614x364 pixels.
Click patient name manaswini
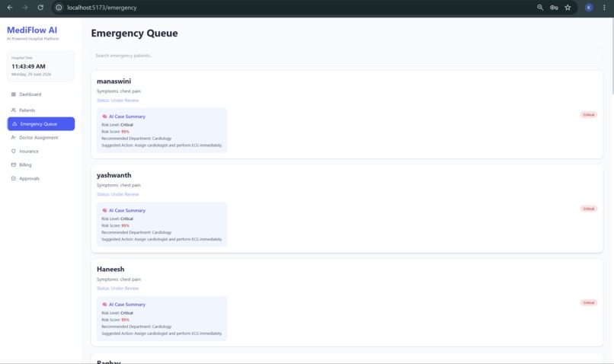pos(114,81)
